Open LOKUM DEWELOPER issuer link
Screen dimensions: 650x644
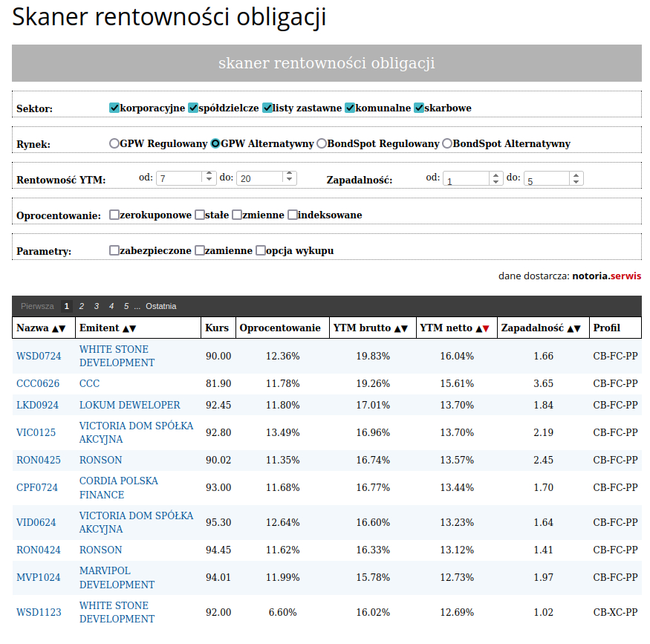coord(129,405)
